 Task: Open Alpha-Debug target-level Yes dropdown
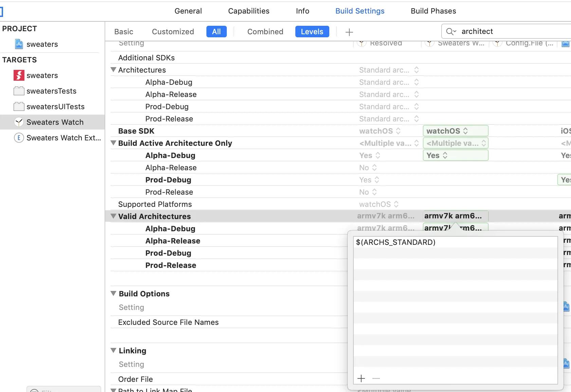click(x=456, y=155)
